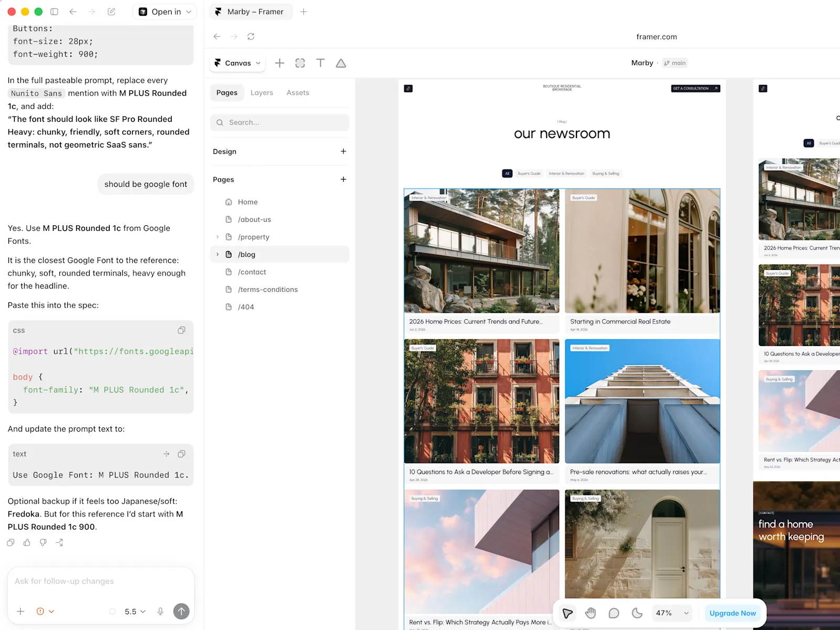840x630 pixels.
Task: Toggle the sidebar panel icon in the title bar
Action: click(54, 12)
